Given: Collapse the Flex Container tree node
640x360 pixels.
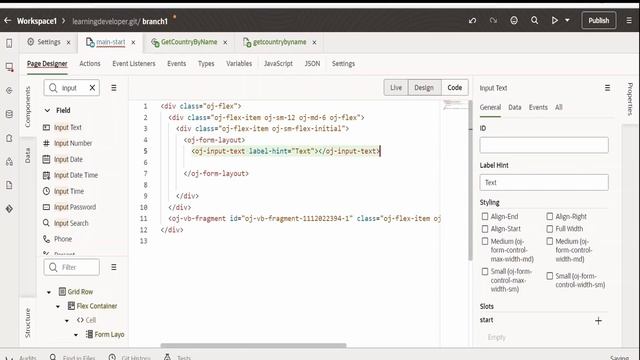Looking at the screenshot, I should coord(58,306).
